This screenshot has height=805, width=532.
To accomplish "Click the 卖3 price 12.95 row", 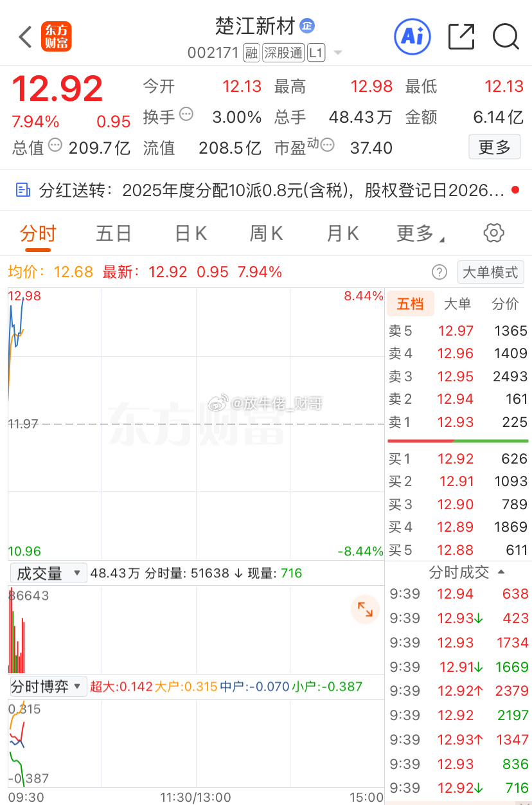I will click(457, 377).
